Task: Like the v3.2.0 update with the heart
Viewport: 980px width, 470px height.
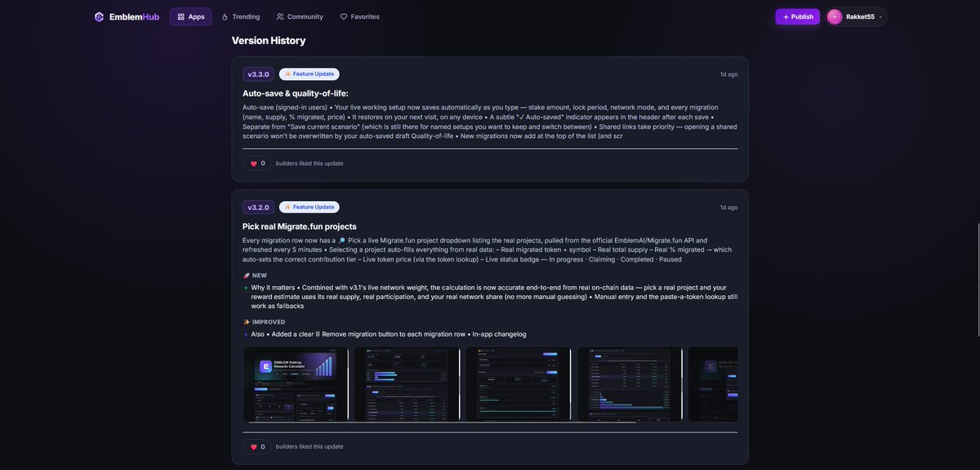Action: [x=256, y=447]
